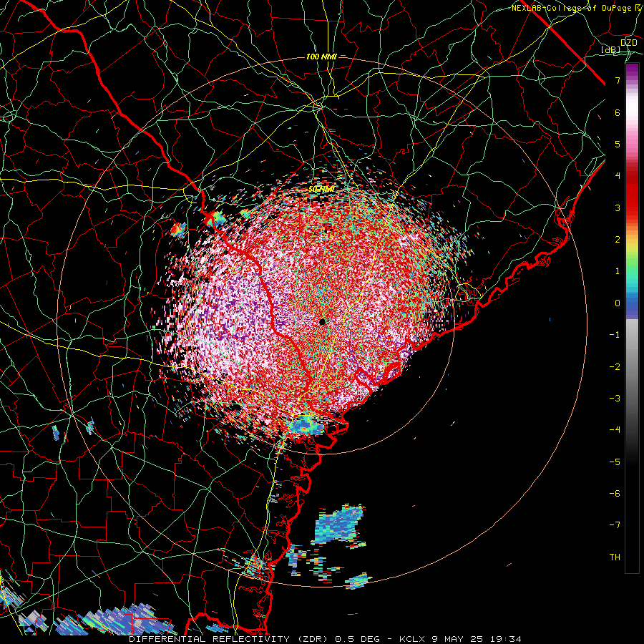Click the "6" value on the dB scale

coord(618,112)
